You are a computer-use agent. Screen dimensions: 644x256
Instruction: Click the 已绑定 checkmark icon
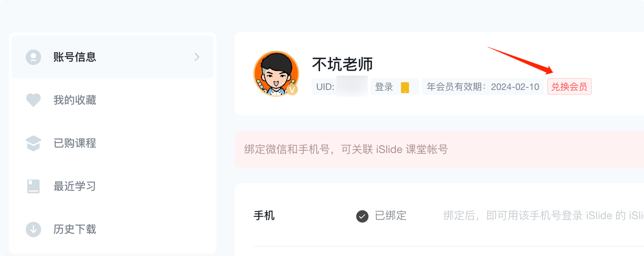tap(362, 216)
